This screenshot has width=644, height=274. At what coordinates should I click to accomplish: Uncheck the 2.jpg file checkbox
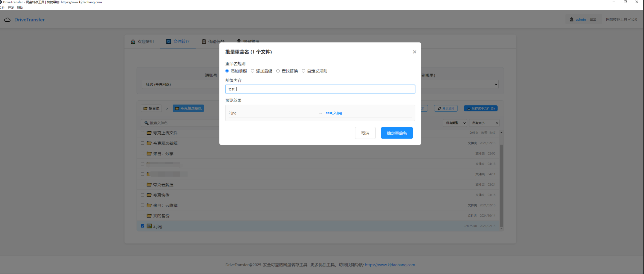pyautogui.click(x=142, y=226)
